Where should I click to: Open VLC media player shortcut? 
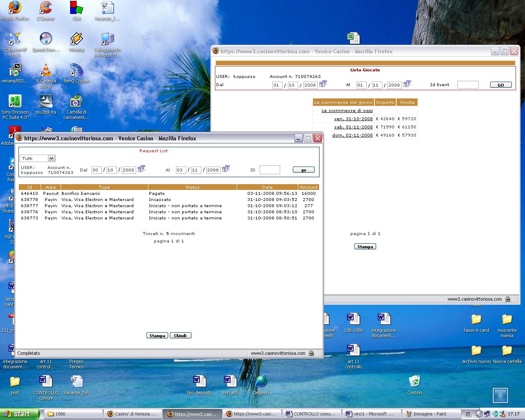tap(46, 76)
